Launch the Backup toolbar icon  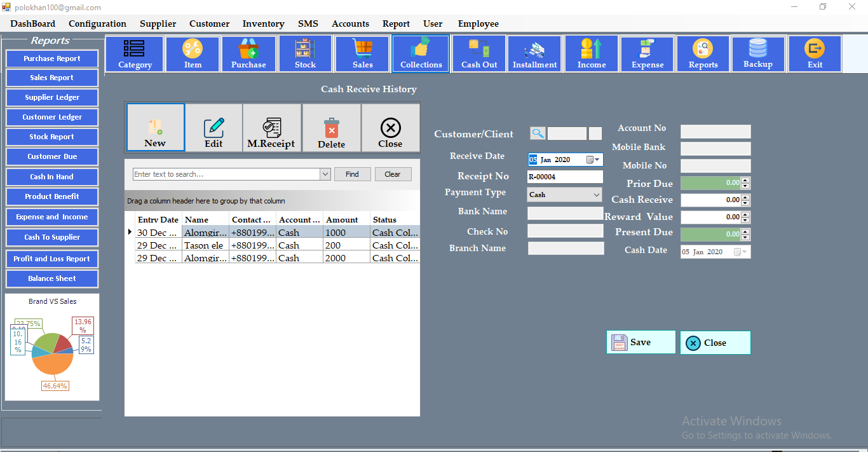(759, 53)
